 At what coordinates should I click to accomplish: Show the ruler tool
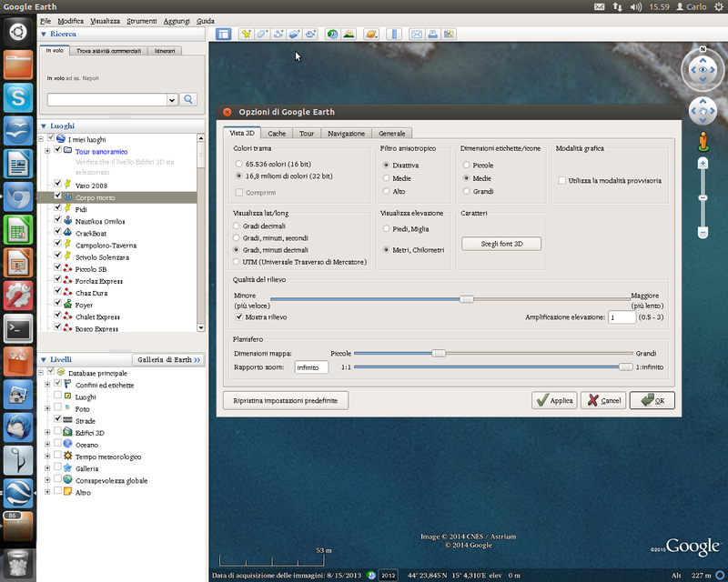(x=394, y=34)
